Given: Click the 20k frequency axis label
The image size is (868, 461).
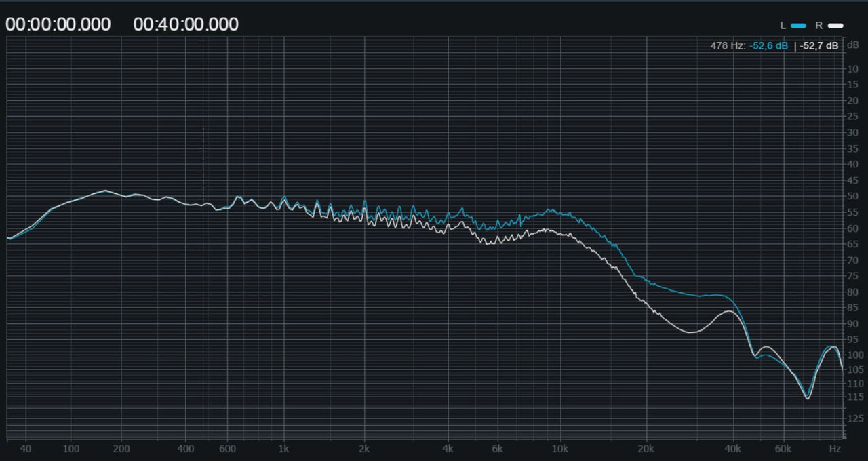Looking at the screenshot, I should point(646,449).
